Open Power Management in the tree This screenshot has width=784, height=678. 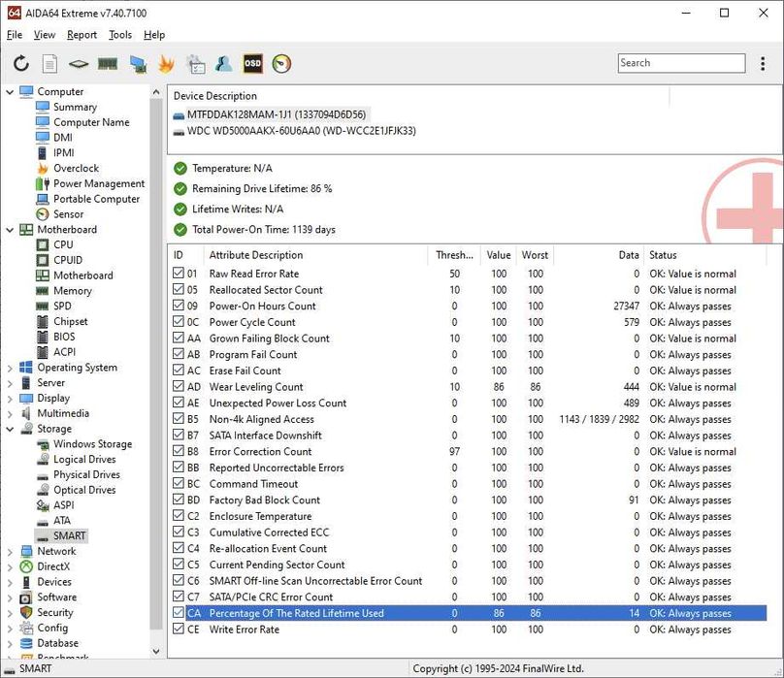(99, 183)
